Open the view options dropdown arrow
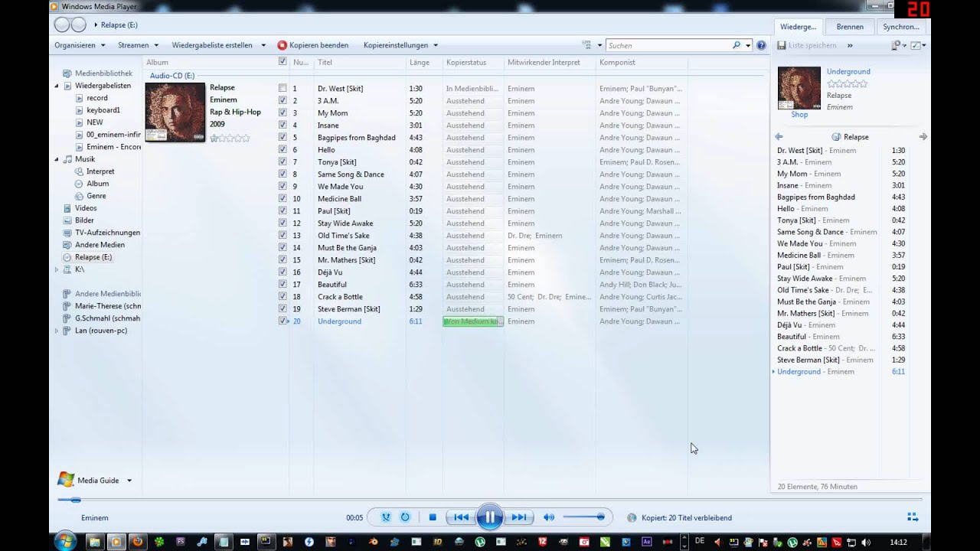This screenshot has width=980, height=551. click(x=599, y=45)
